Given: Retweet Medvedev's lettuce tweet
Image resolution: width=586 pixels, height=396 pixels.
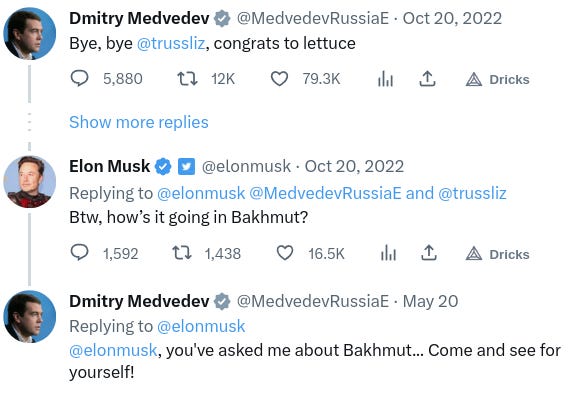Looking at the screenshot, I should coord(187,79).
